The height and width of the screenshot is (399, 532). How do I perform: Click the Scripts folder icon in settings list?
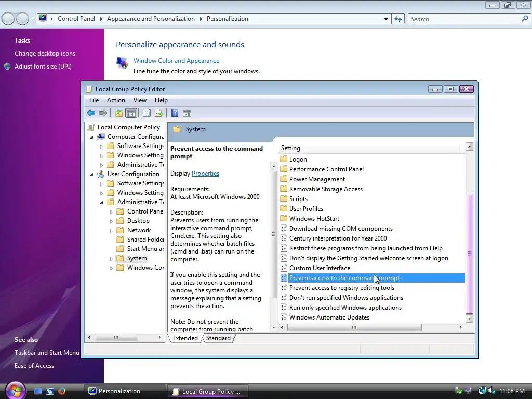pyautogui.click(x=284, y=198)
